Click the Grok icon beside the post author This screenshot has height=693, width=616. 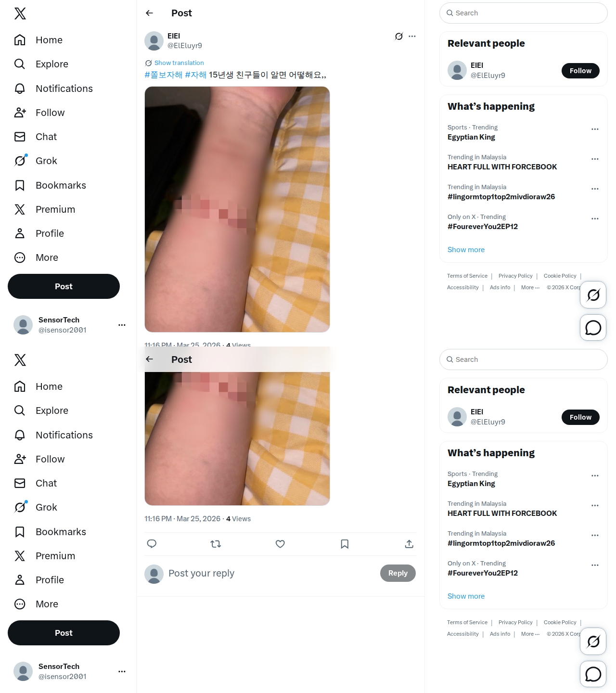click(x=398, y=36)
